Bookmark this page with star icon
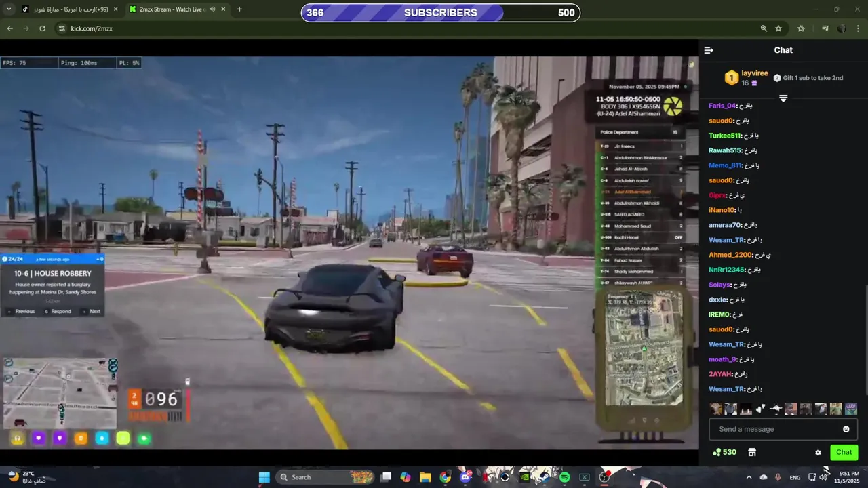Screen dimensions: 868x488 click(778, 28)
